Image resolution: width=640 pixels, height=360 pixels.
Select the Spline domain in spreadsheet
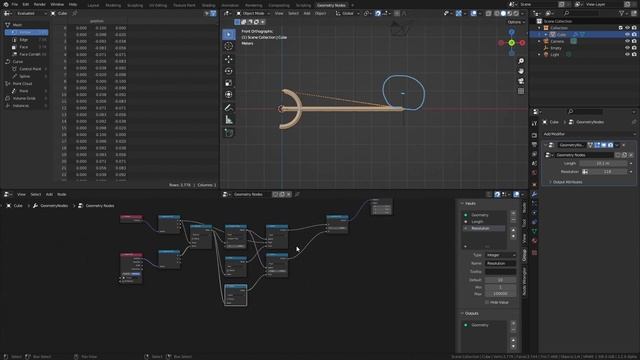pos(27,76)
